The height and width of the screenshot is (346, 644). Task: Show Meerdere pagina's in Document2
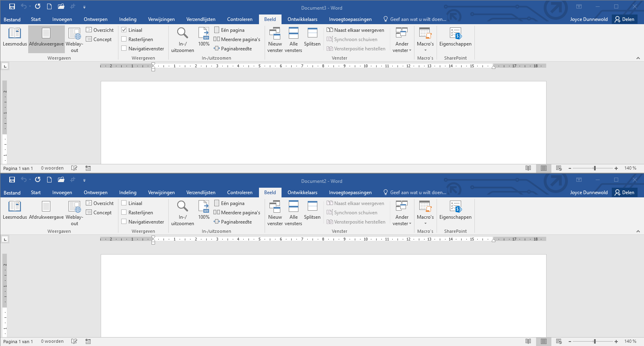coord(237,213)
